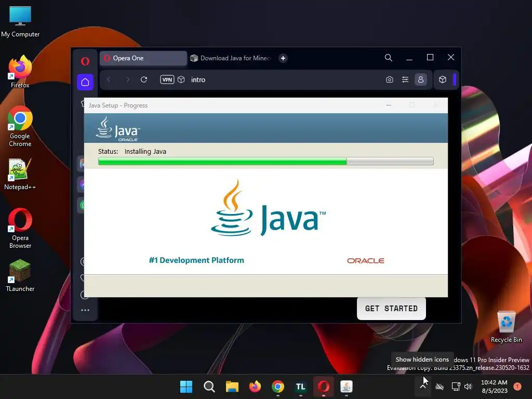Switch to Download Java for Minecraft tab

(231, 58)
